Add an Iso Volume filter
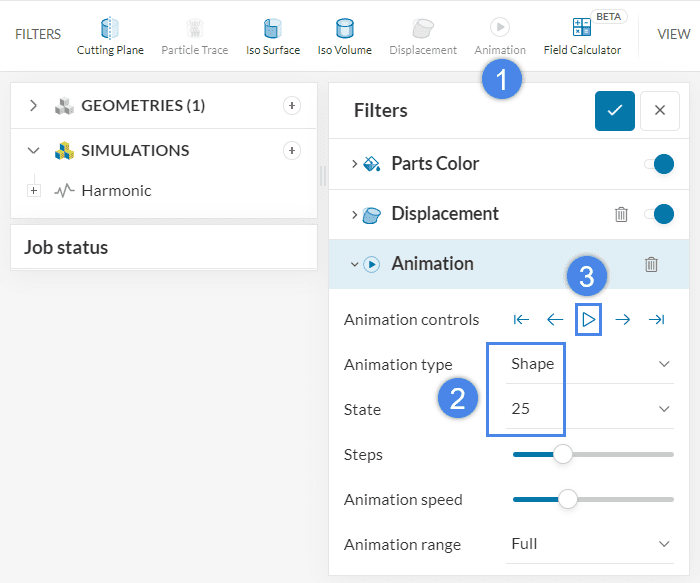Viewport: 700px width, 583px height. click(x=344, y=36)
